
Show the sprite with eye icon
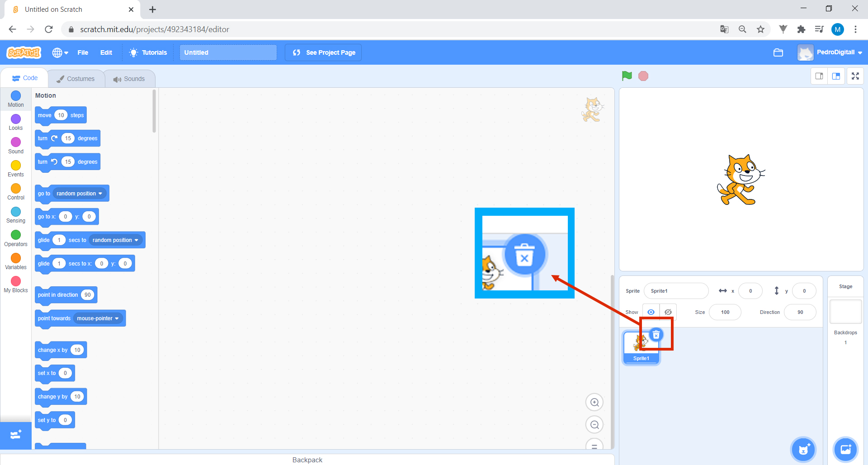pos(651,312)
